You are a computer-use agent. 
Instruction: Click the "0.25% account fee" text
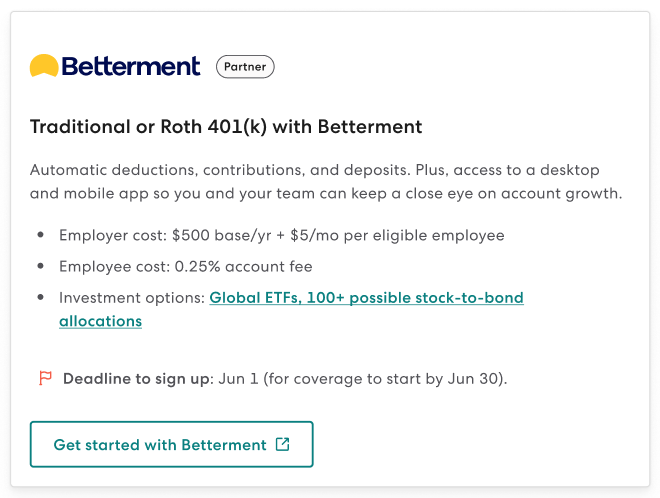243,266
